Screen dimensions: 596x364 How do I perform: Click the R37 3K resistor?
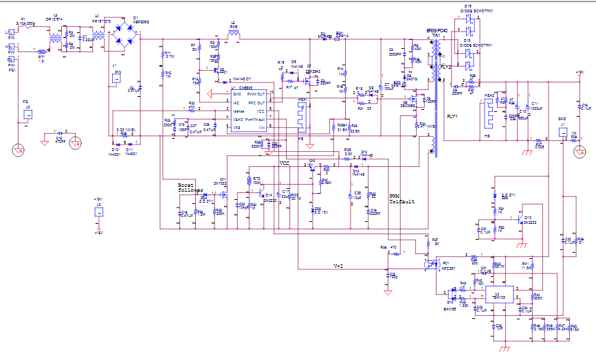pos(429,243)
